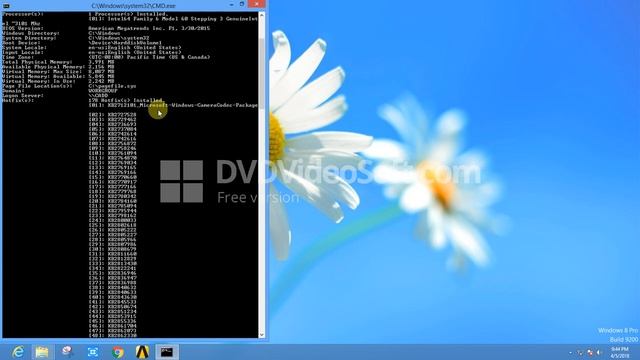Open File Explorer from the taskbar
The height and width of the screenshot is (360, 640).
42,352
